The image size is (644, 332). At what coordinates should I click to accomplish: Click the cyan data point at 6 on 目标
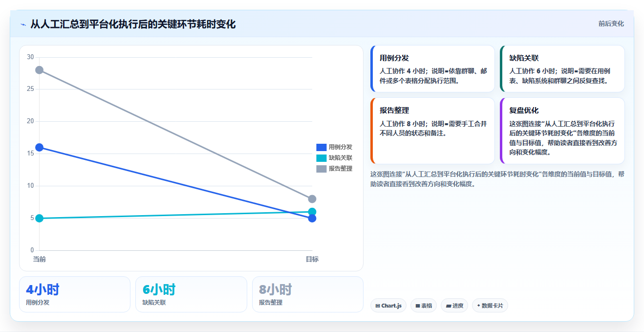click(312, 212)
